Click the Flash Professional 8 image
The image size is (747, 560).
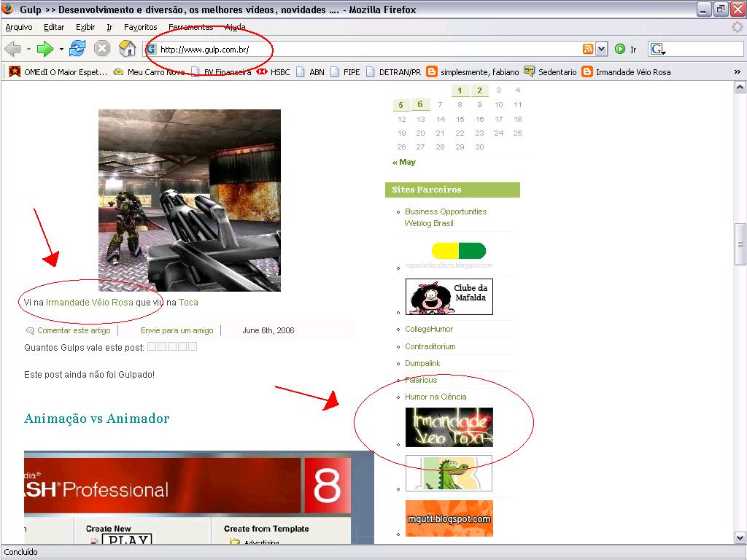click(x=199, y=497)
